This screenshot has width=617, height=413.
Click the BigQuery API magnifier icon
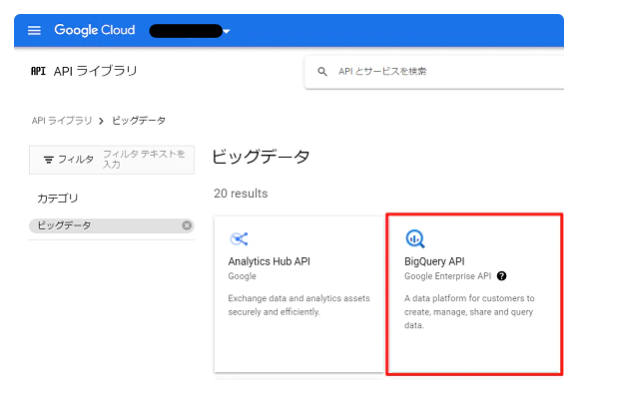(x=415, y=238)
